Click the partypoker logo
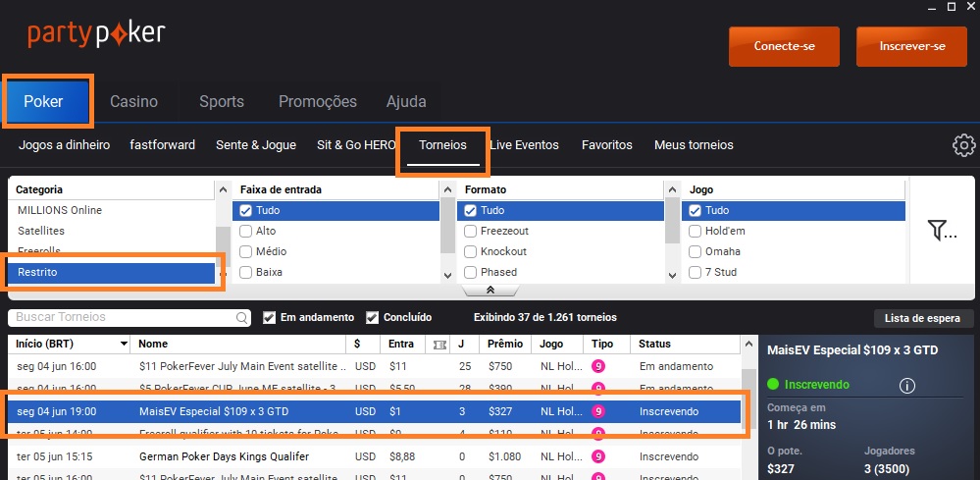This screenshot has height=480, width=980. [x=96, y=34]
